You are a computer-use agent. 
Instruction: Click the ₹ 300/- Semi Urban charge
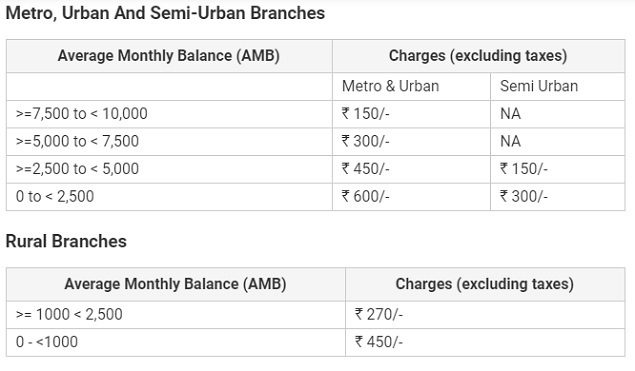(524, 196)
